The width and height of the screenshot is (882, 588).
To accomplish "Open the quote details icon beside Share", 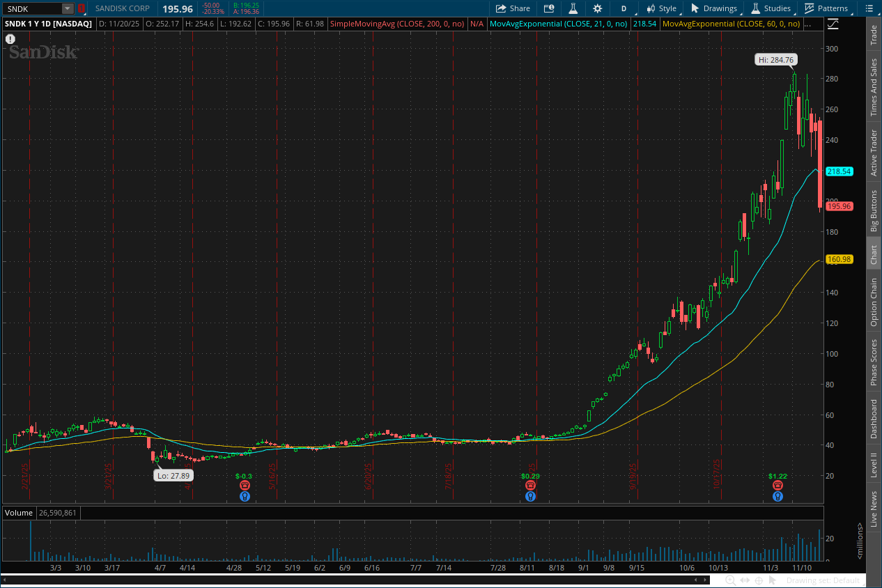I will 549,8.
